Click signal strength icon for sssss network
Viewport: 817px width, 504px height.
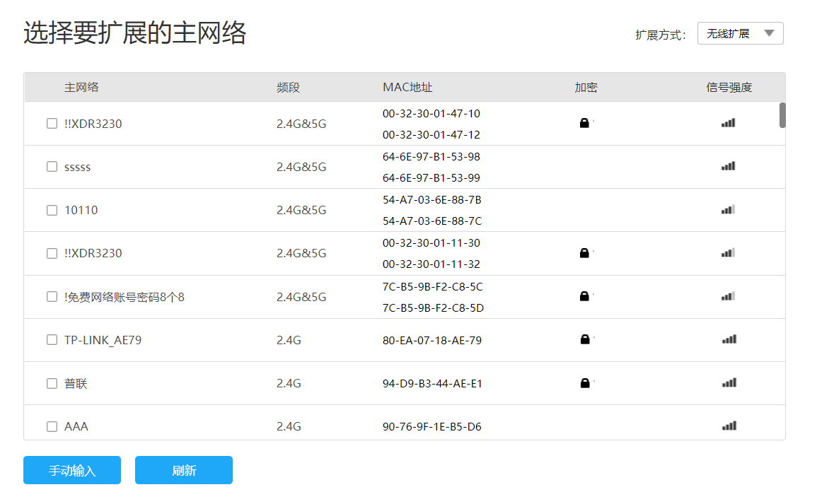[729, 167]
